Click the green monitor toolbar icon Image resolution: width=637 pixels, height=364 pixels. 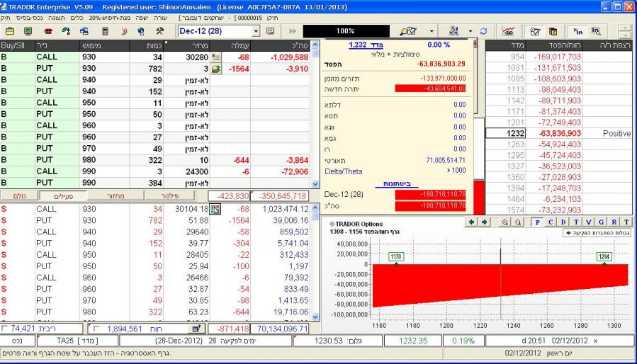tap(27, 32)
